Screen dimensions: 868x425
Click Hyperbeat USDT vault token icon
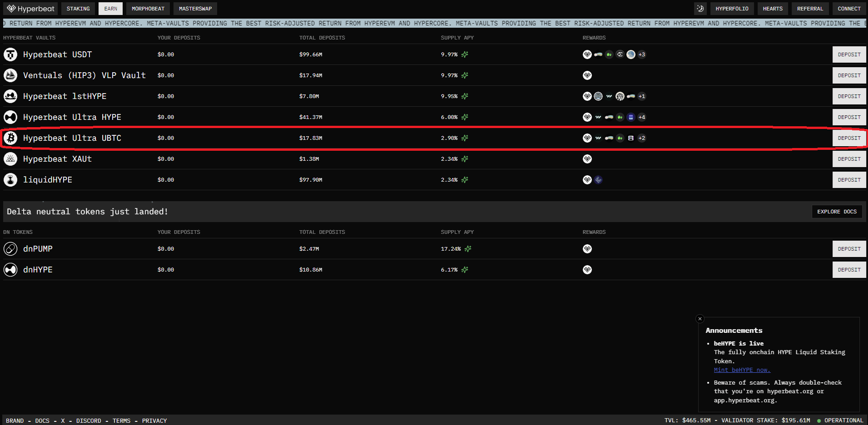pos(10,54)
